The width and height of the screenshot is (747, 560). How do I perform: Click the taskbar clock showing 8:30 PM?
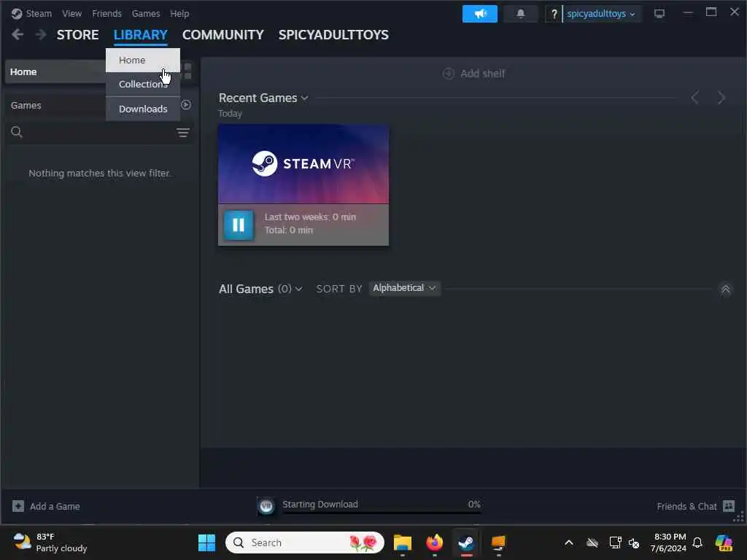click(669, 542)
